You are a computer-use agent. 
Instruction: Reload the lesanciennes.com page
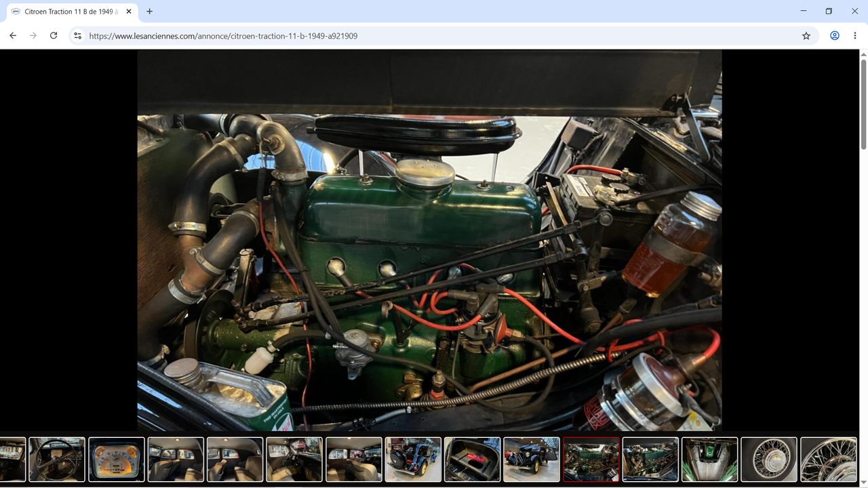tap(54, 35)
